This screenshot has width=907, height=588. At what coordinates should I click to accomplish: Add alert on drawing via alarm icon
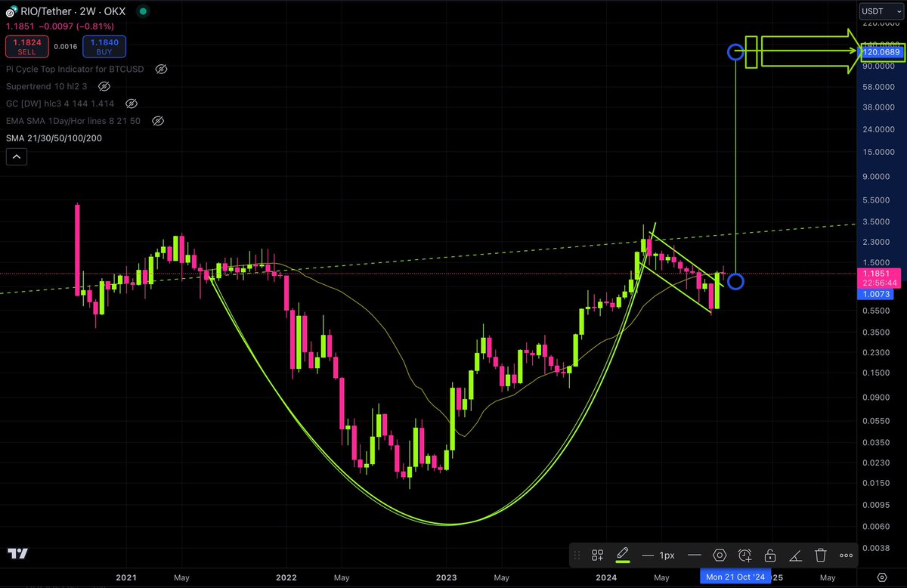point(744,556)
